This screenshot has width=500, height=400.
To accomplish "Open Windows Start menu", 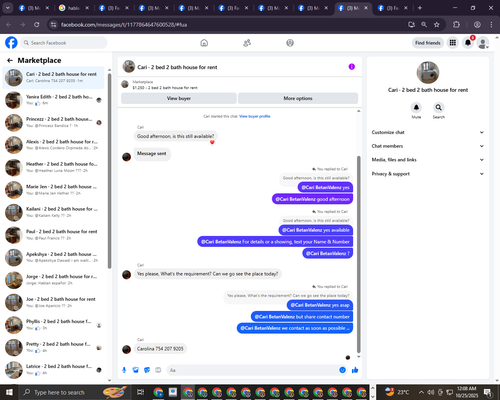I will point(9,392).
